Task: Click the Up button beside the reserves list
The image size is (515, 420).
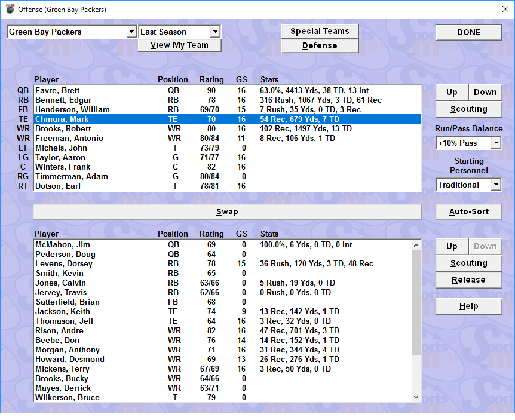Action: click(452, 247)
